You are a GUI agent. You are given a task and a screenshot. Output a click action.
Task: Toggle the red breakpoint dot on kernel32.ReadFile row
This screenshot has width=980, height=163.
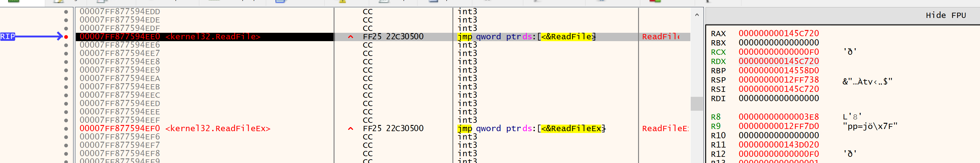(x=66, y=37)
